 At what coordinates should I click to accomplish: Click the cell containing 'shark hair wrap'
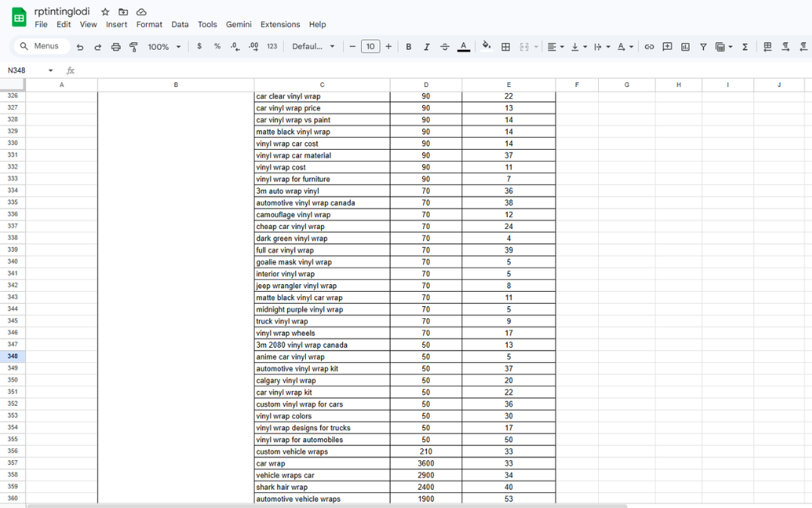tap(322, 488)
